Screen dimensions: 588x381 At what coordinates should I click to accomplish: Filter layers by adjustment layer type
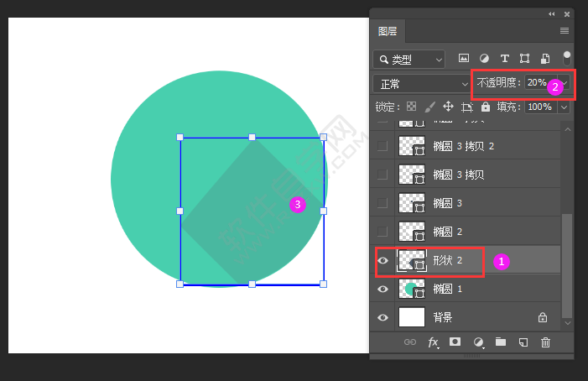click(484, 59)
